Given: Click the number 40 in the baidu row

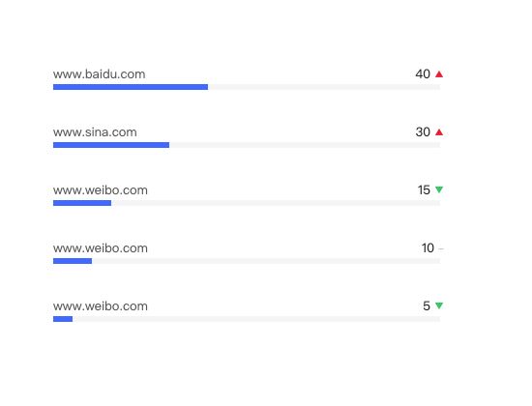Looking at the screenshot, I should coord(423,73).
